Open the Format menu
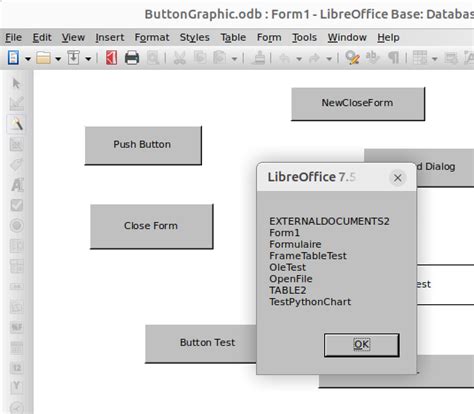Image resolution: width=474 pixels, height=414 pixels. [x=152, y=37]
